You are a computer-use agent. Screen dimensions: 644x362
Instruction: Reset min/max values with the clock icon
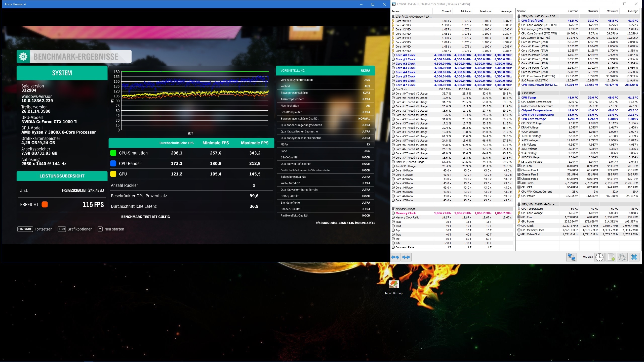coord(599,257)
